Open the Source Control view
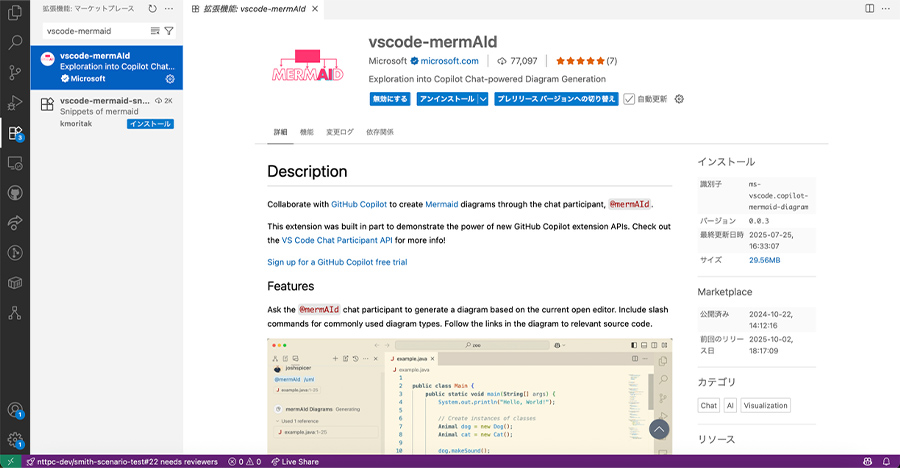 [15, 73]
